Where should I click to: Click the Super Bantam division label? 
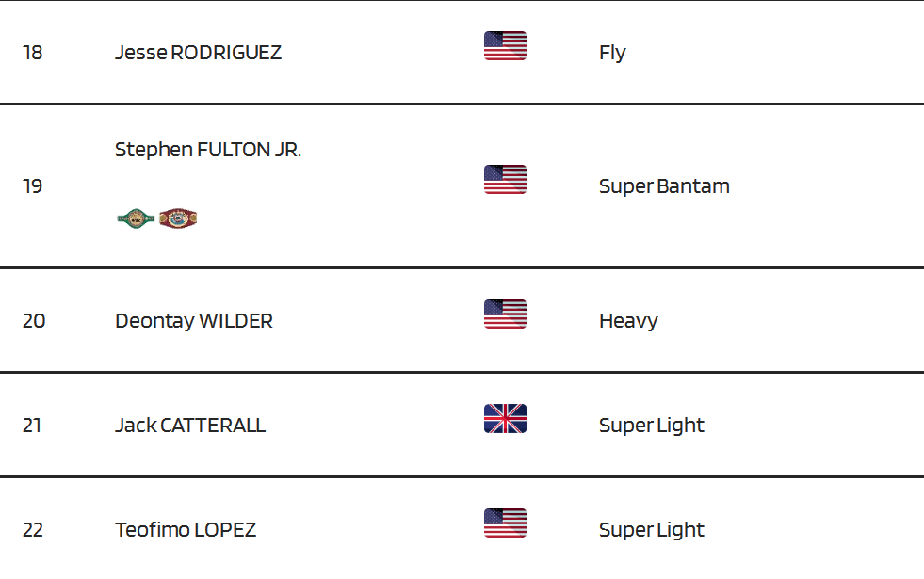coord(664,186)
